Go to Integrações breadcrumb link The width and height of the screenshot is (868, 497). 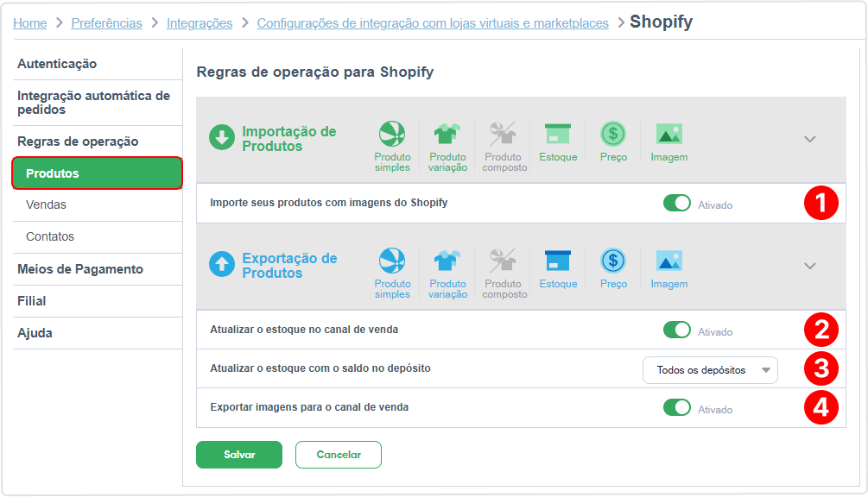(x=200, y=23)
